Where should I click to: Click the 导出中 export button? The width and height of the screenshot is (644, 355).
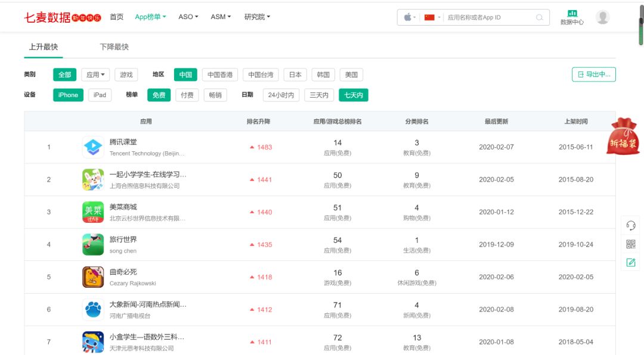pyautogui.click(x=593, y=74)
